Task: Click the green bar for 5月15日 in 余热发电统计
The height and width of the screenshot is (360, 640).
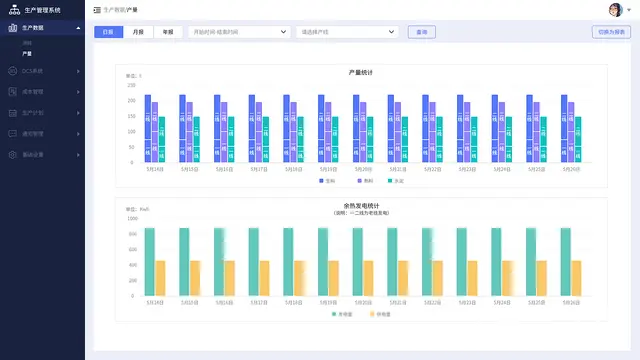Action: pos(184,262)
